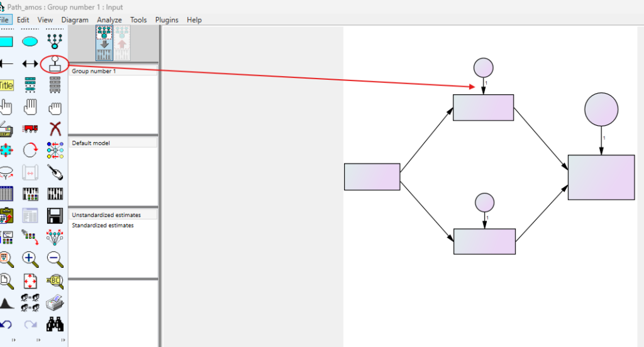Click the move objects truck icon
Screen dimensions: 644x347
click(x=30, y=129)
